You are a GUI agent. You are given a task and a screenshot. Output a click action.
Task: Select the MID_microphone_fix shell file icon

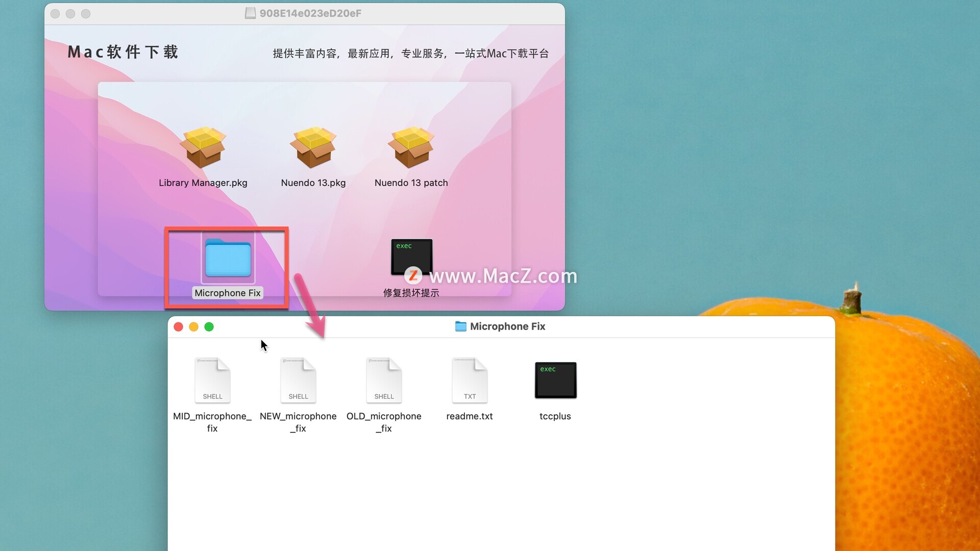pyautogui.click(x=212, y=380)
